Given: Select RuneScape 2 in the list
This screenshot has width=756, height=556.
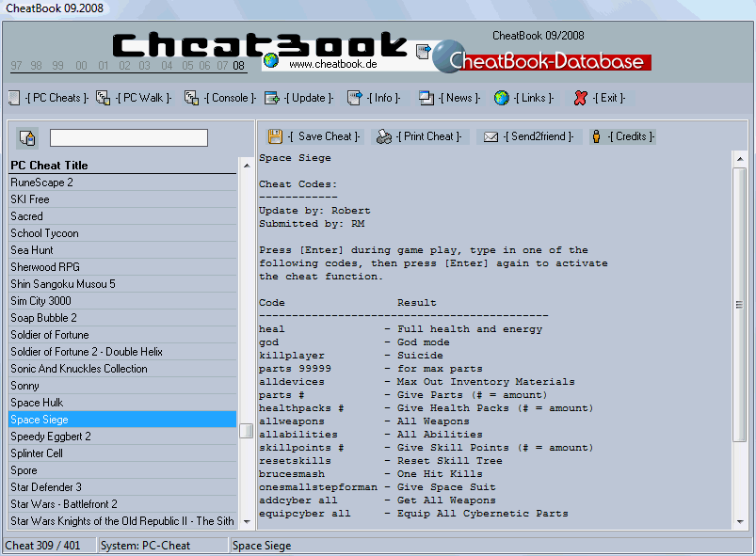Looking at the screenshot, I should click(123, 183).
